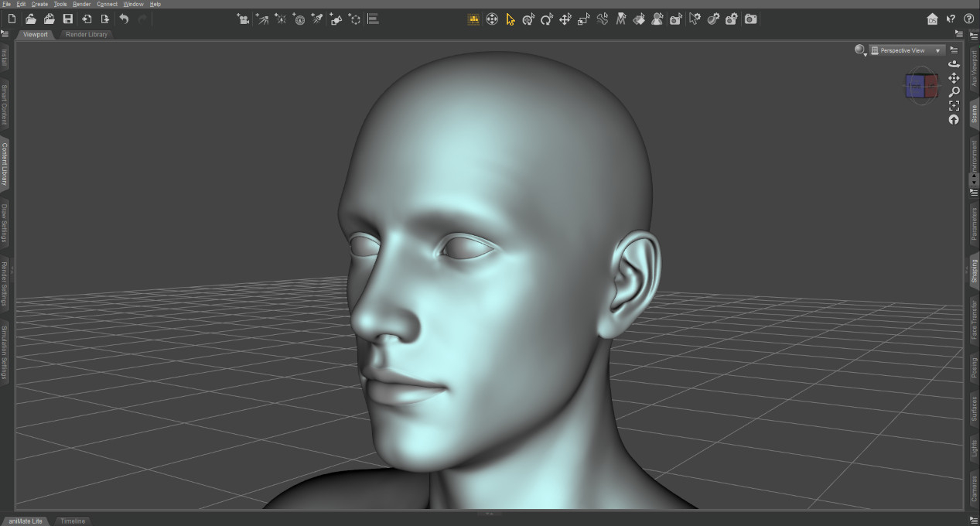The height and width of the screenshot is (526, 980).
Task: Open Tool Settings cursor-gear icon
Action: tap(695, 19)
